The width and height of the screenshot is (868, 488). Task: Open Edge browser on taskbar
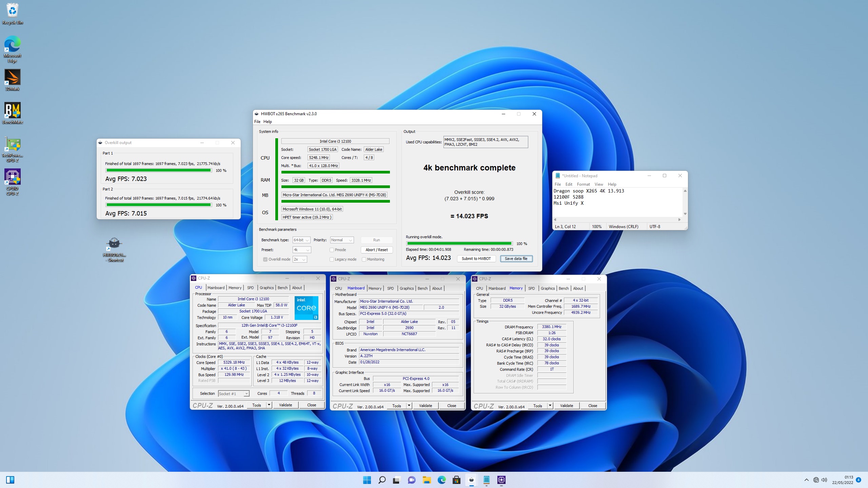tap(441, 480)
